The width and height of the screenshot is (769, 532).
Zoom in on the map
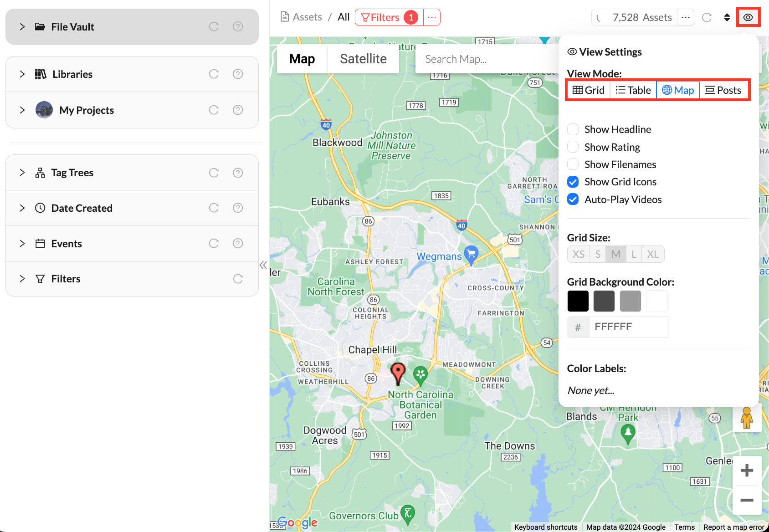[x=747, y=471]
